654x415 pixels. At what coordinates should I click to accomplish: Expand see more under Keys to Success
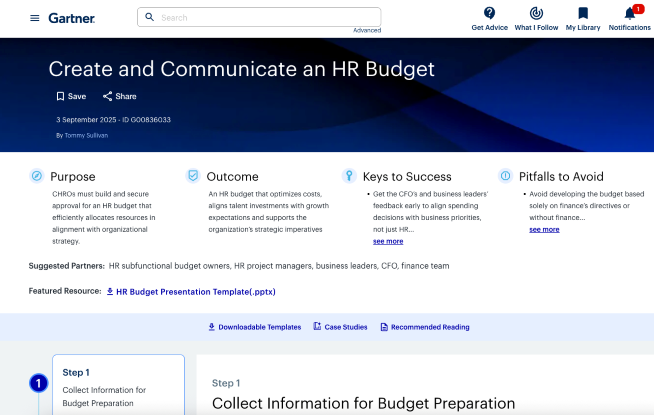(x=388, y=241)
